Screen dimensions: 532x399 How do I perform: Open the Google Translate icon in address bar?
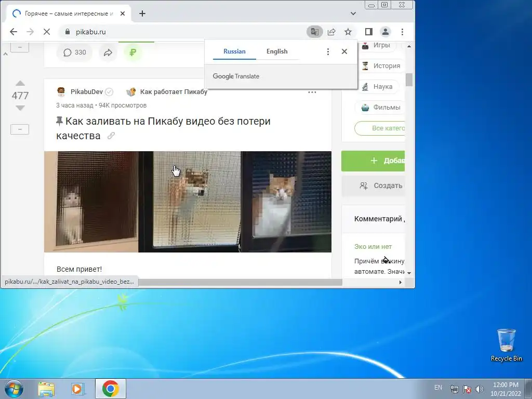tap(314, 32)
